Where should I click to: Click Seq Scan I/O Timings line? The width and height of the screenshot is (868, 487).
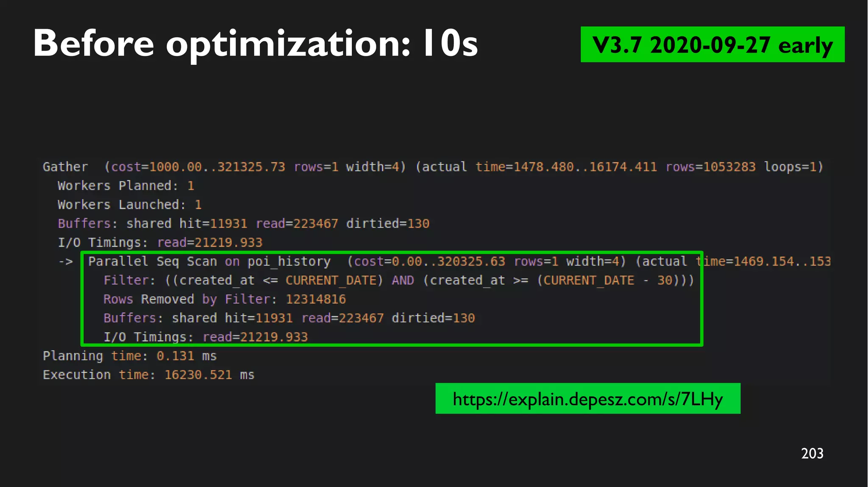[x=206, y=337]
